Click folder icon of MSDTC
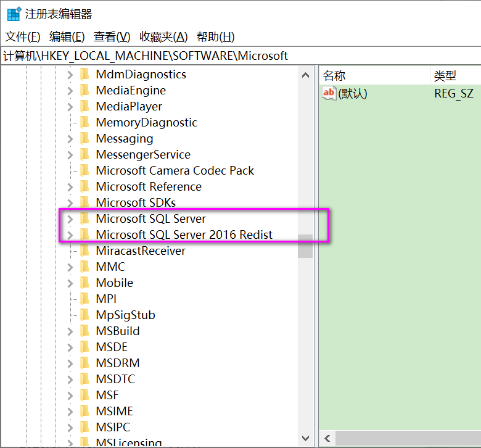481x448 pixels. (x=84, y=379)
